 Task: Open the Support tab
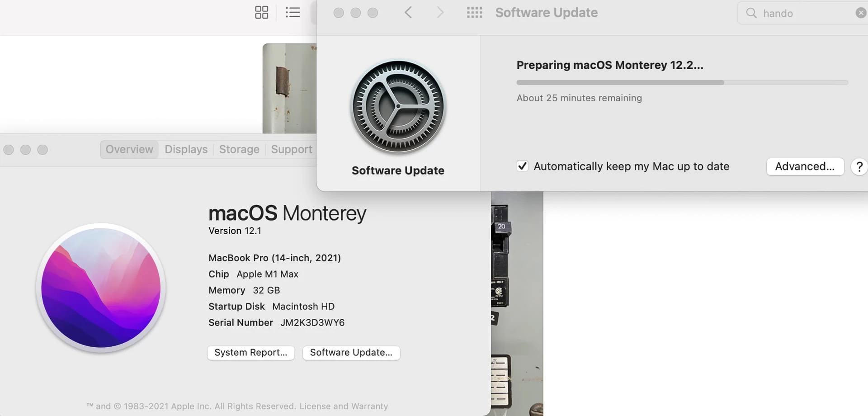(292, 149)
